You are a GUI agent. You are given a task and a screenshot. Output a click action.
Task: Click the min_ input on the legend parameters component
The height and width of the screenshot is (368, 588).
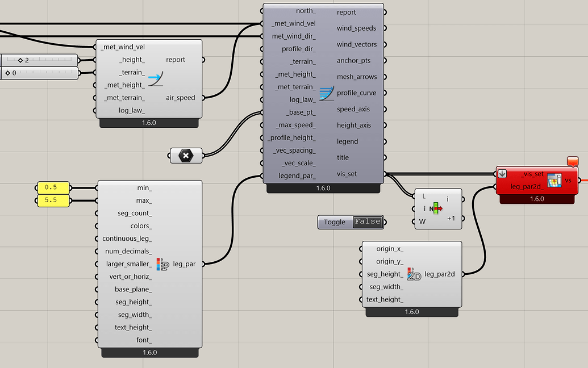pyautogui.click(x=95, y=187)
